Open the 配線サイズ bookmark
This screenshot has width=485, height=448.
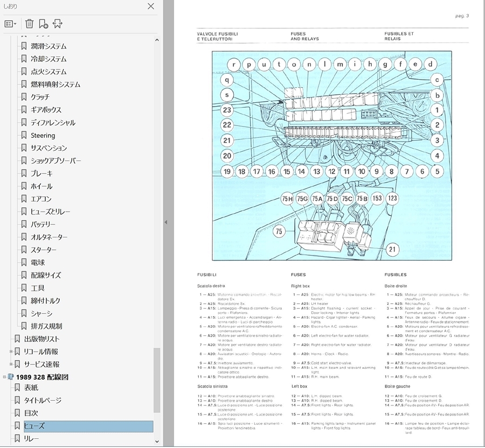46,275
